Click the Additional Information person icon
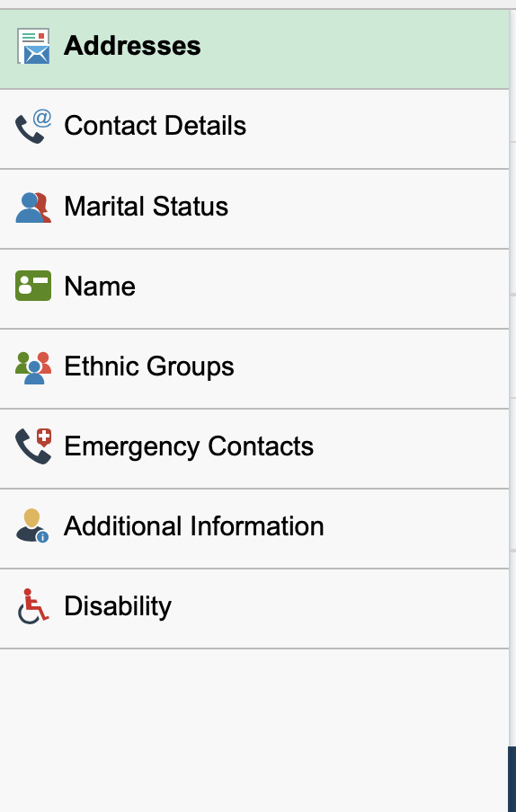Screen dimensions: 516x812 click(x=32, y=525)
